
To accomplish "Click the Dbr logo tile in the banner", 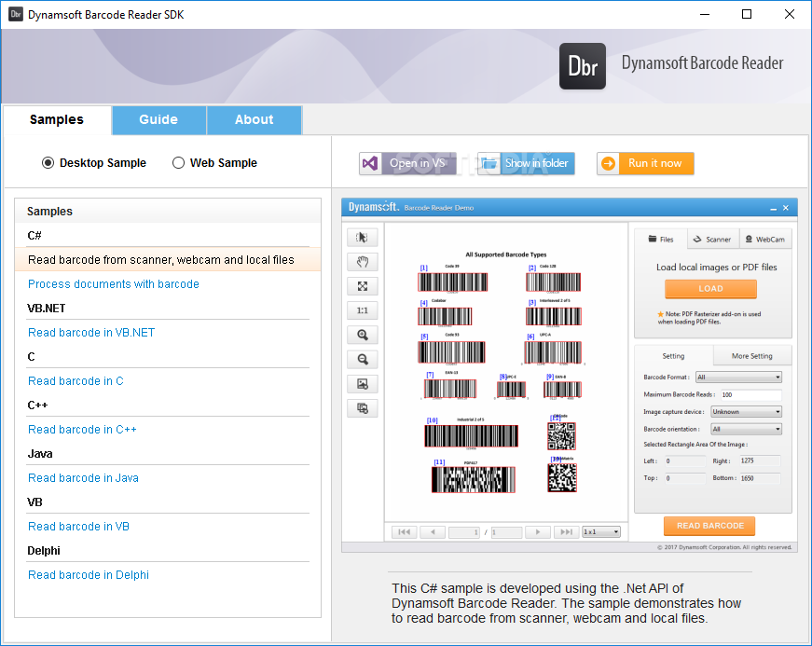I will 582,66.
